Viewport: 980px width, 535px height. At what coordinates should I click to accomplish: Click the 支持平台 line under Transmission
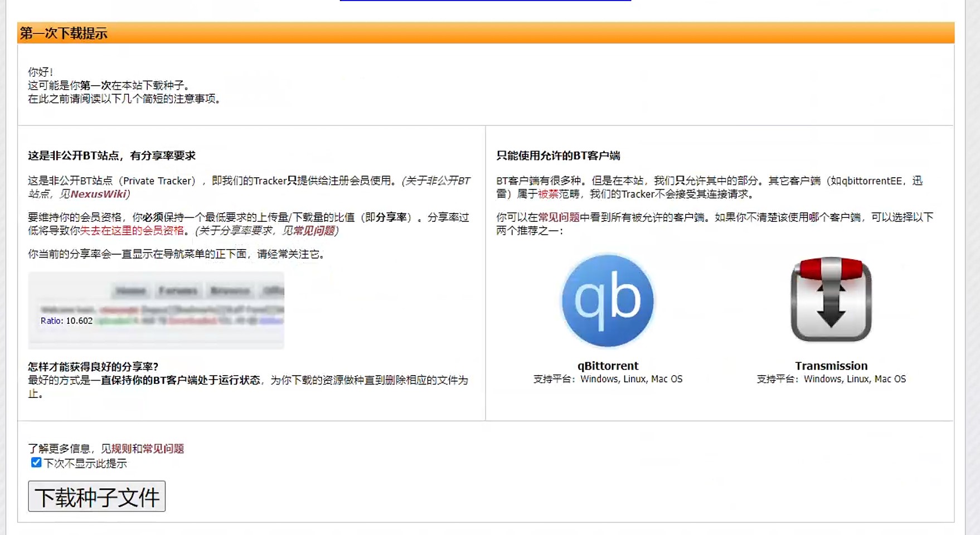click(831, 379)
